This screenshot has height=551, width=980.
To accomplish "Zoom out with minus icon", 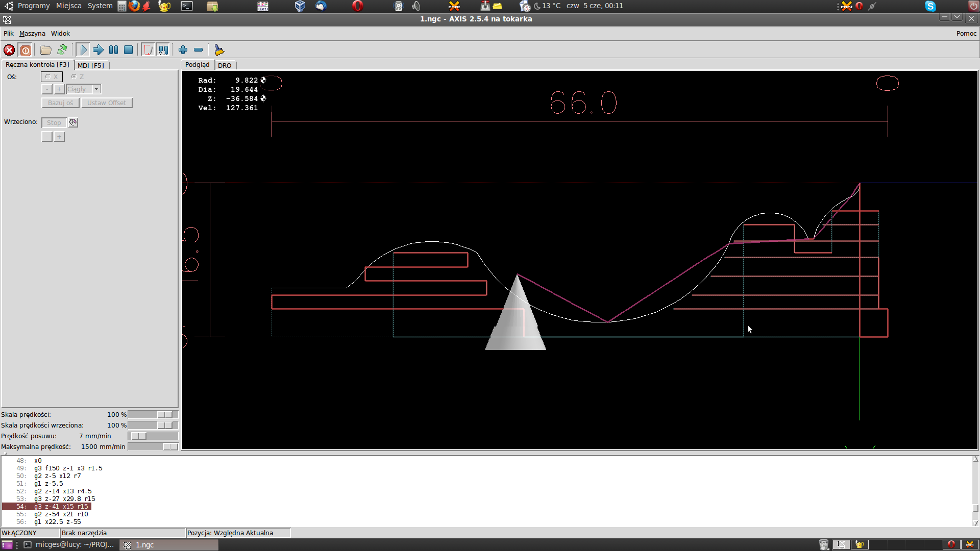I will (199, 50).
